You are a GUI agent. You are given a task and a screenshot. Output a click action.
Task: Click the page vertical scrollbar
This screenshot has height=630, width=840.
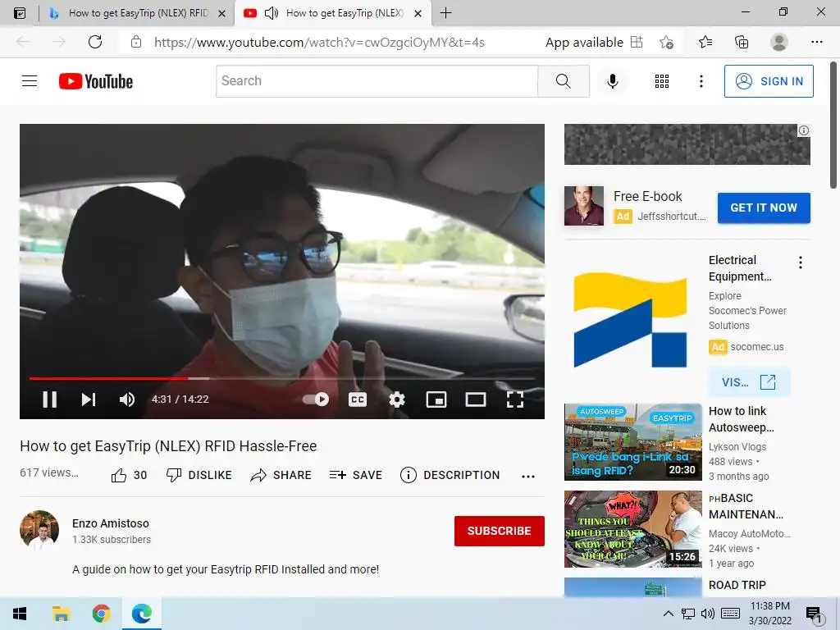pos(833,125)
